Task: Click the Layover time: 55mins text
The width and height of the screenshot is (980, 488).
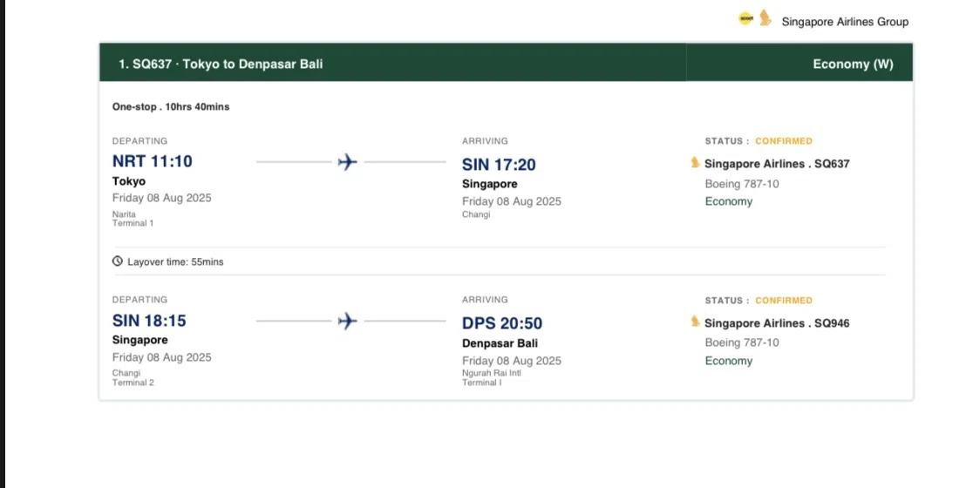Action: pos(175,261)
